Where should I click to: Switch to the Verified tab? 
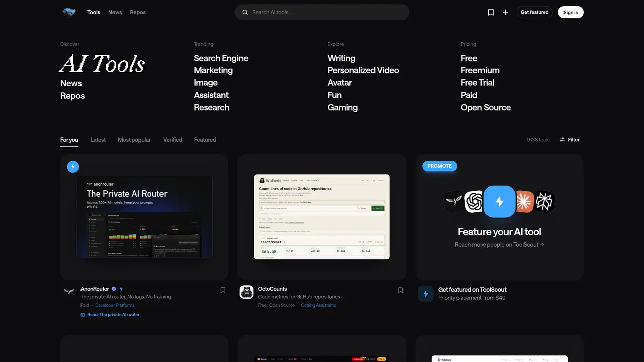pyautogui.click(x=173, y=140)
